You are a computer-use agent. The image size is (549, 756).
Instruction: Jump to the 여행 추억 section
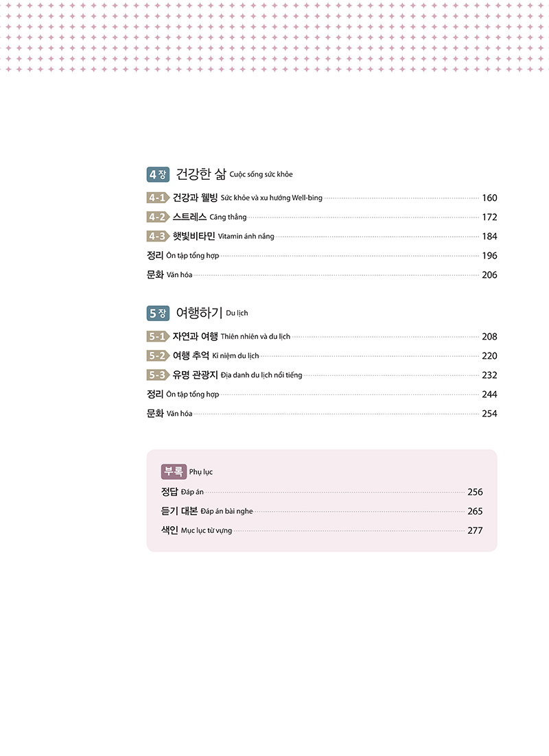191,355
